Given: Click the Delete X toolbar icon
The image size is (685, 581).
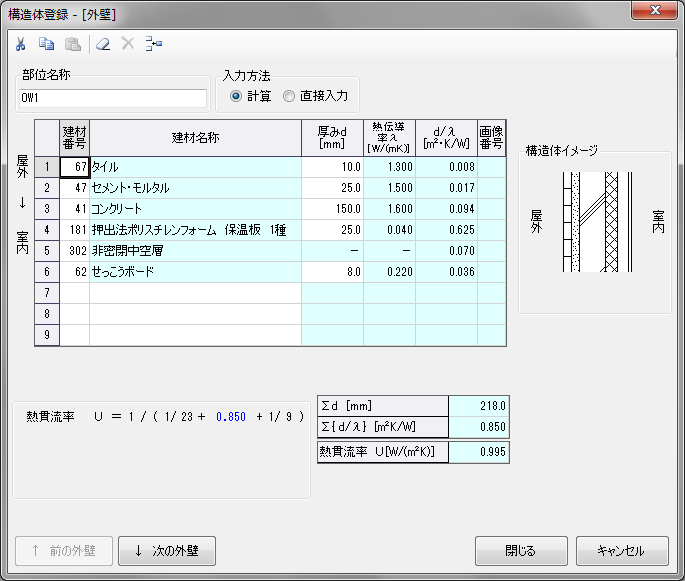Looking at the screenshot, I should click(127, 44).
